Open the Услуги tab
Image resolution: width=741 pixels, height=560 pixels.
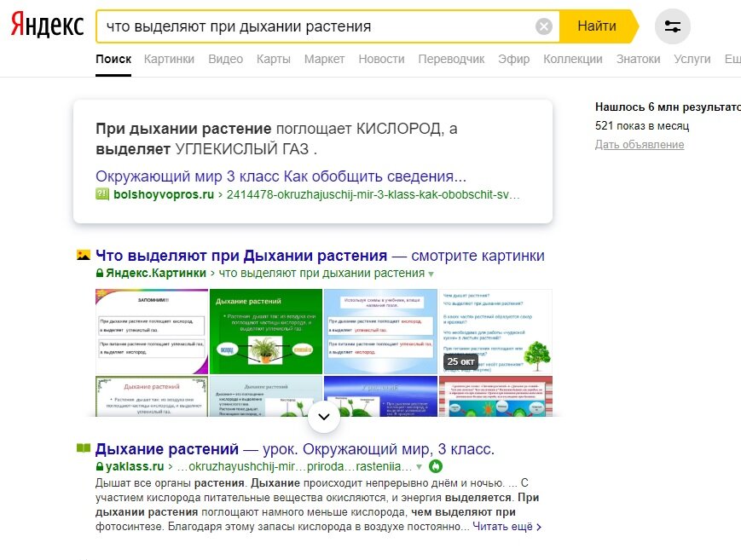(692, 59)
